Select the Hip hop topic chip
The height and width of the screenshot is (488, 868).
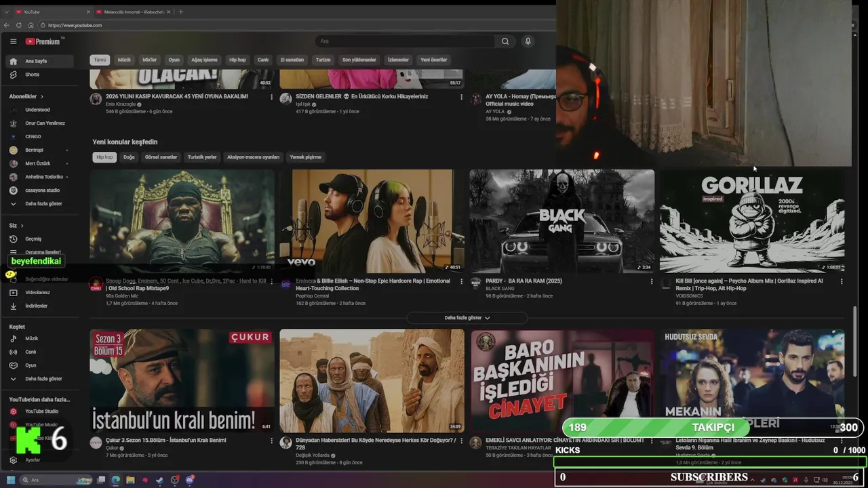click(104, 157)
